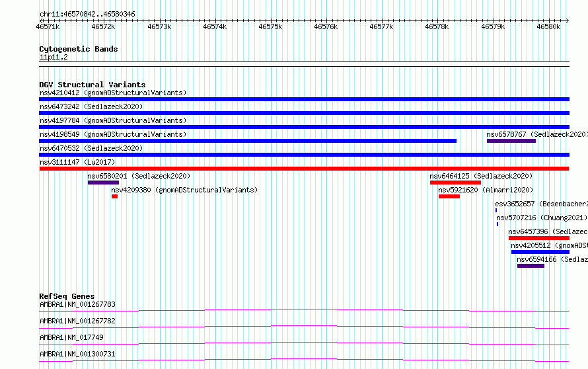Click the red bar under nsv5921620

click(x=449, y=196)
